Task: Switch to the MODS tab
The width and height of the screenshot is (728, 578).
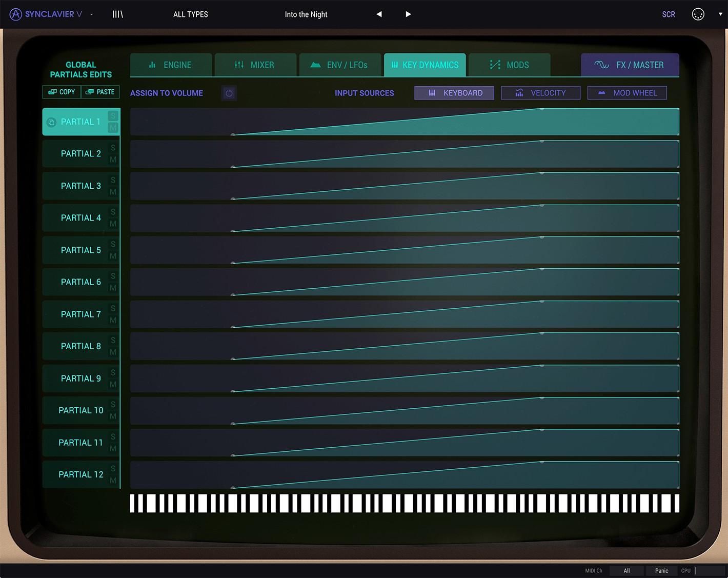Action: click(x=510, y=65)
